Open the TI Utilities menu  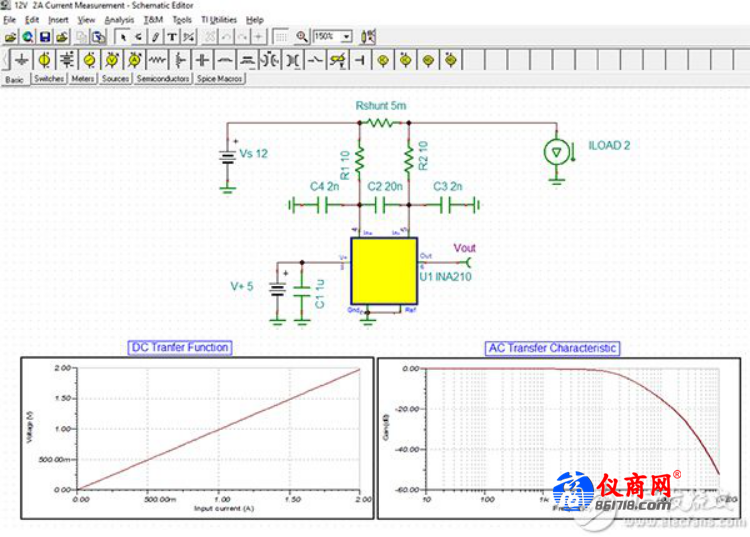pyautogui.click(x=219, y=20)
